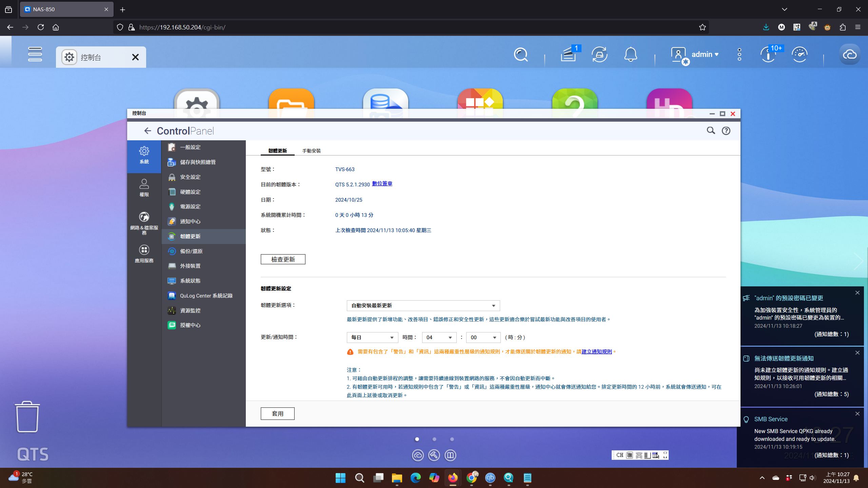Expand the minute dropdown showing 00
The height and width of the screenshot is (488, 868).
(483, 338)
